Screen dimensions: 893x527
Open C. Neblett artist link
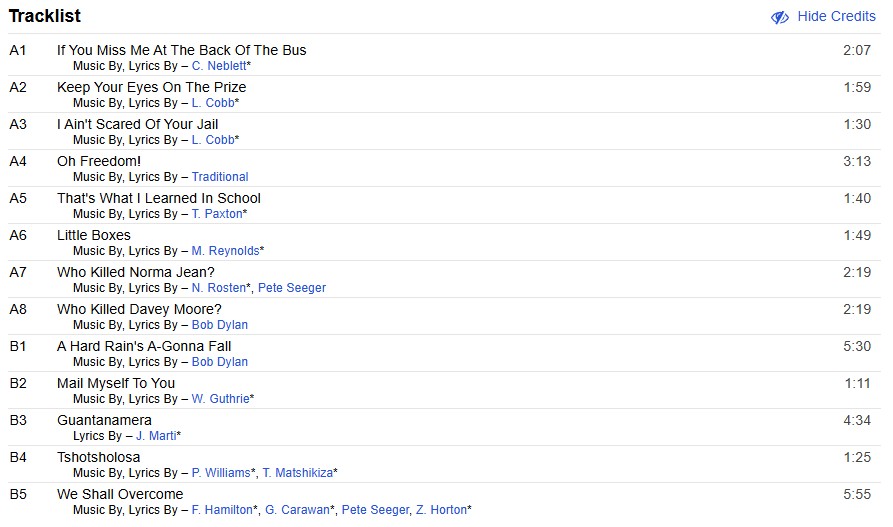click(218, 66)
